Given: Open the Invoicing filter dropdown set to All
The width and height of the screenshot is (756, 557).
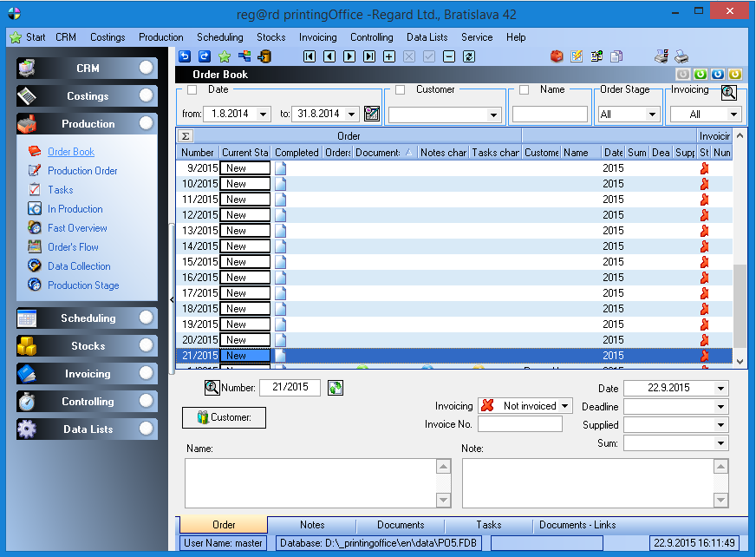Looking at the screenshot, I should pyautogui.click(x=733, y=115).
